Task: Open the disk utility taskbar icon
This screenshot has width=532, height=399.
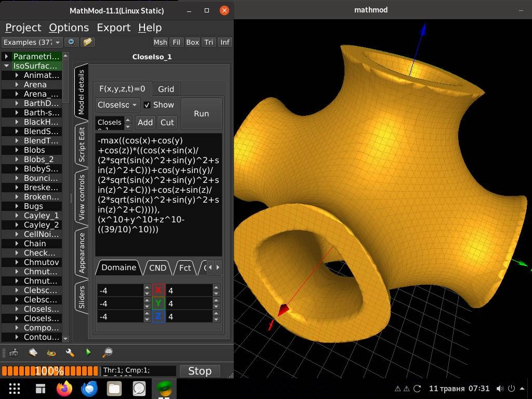Action: click(x=139, y=389)
